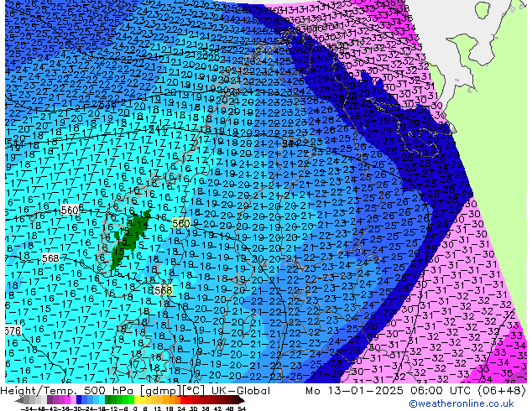Image resolution: width=532 pixels, height=411 pixels.
Task: Click the dark right arrow of the color scale
Action: (242, 400)
